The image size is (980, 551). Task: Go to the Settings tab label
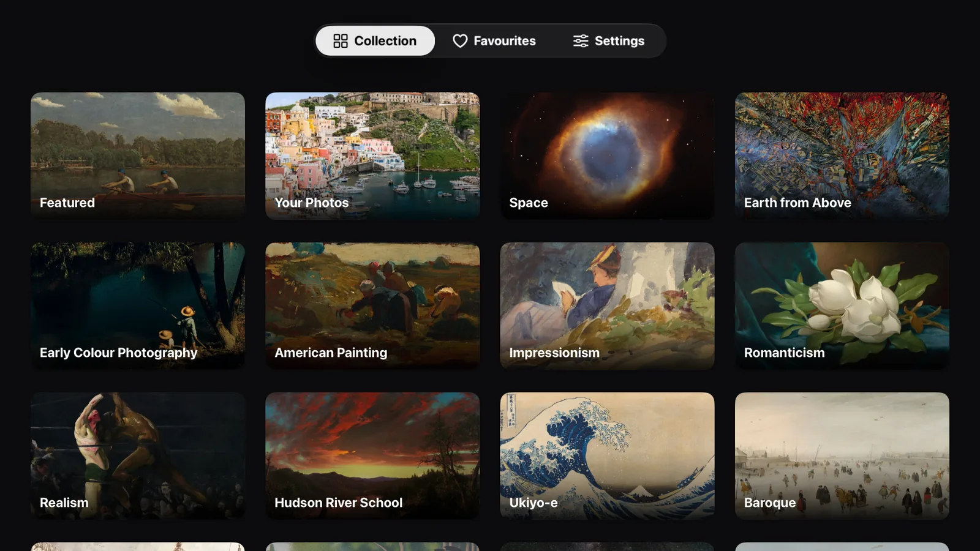pos(619,41)
